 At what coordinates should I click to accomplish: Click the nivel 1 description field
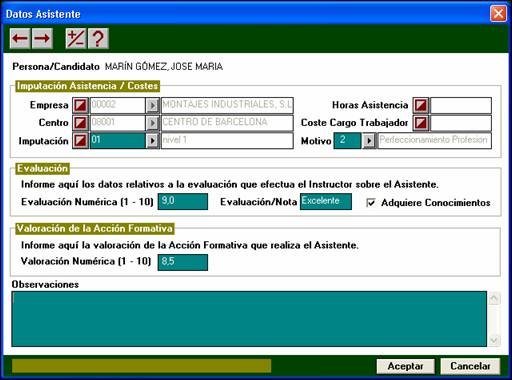[227, 141]
